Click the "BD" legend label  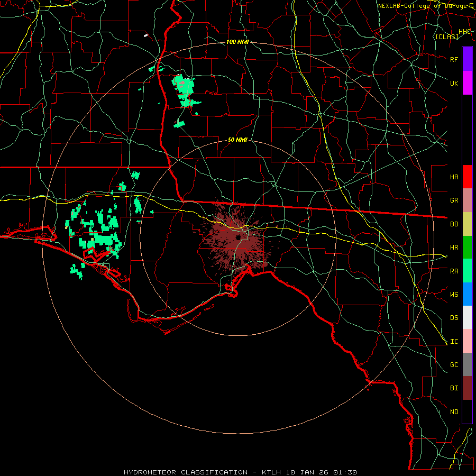[x=454, y=224]
